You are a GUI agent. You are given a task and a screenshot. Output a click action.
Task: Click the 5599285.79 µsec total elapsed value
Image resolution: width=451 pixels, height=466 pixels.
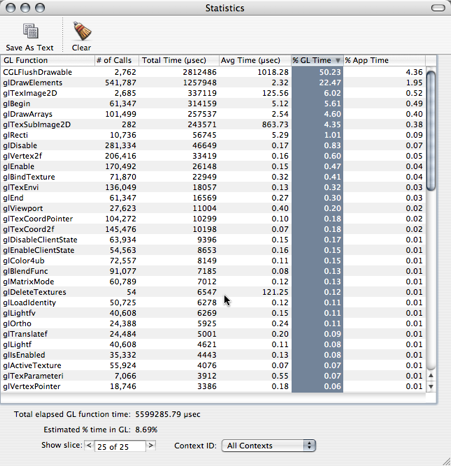tap(168, 414)
